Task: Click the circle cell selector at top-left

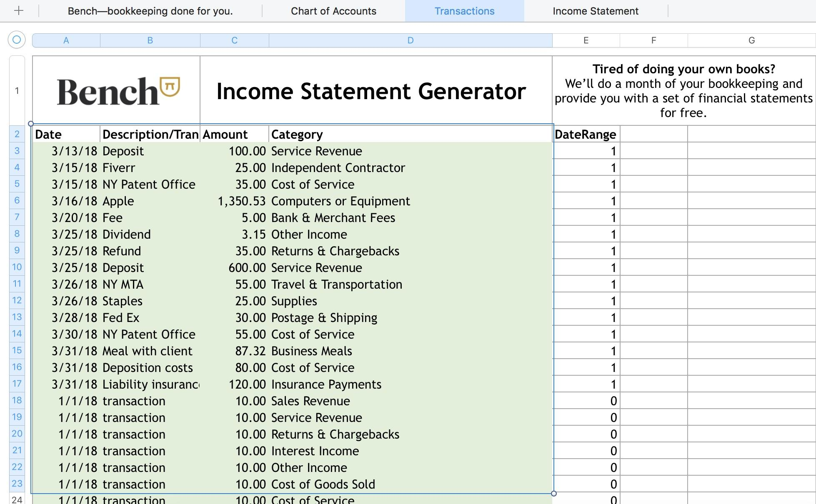Action: pos(16,40)
